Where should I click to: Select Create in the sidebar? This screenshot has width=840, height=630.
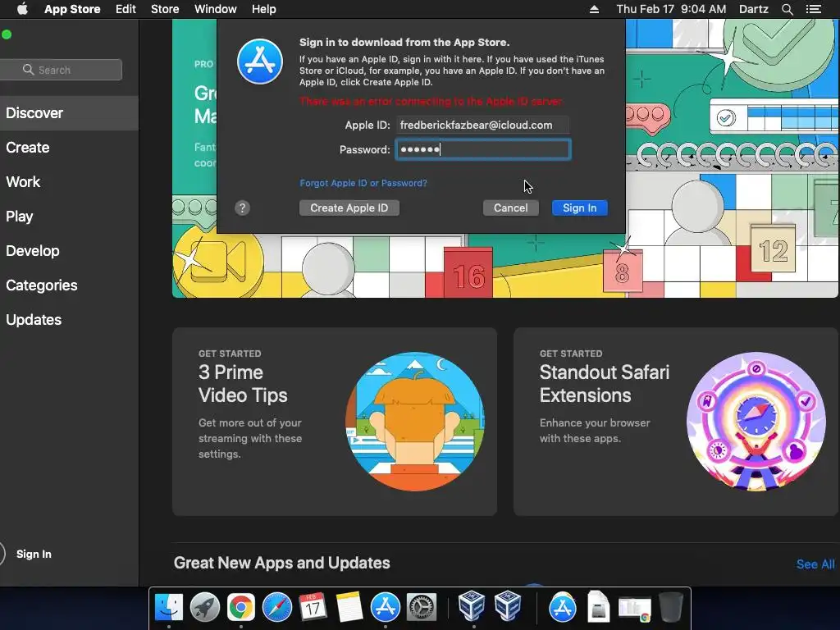coord(69,148)
